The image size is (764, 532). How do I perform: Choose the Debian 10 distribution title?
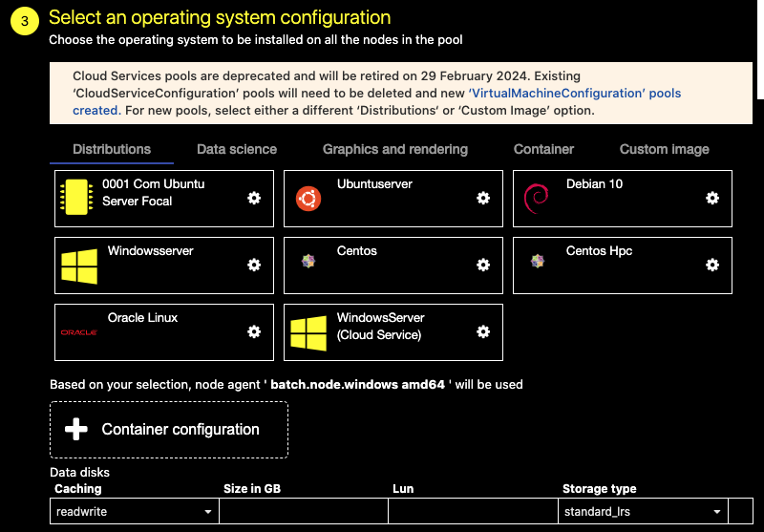(x=594, y=184)
